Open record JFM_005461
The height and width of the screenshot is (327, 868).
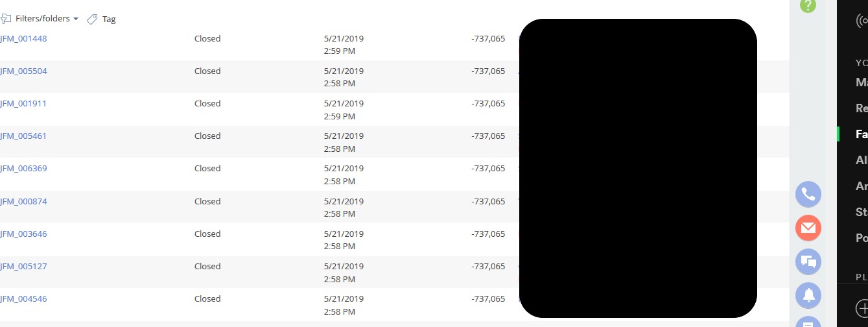point(23,136)
